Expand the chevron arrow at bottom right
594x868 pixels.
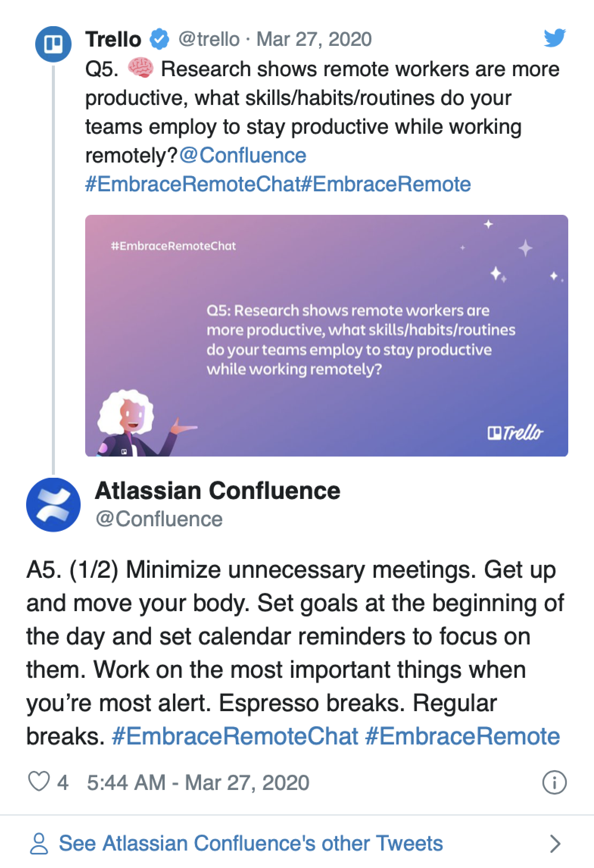point(555,843)
